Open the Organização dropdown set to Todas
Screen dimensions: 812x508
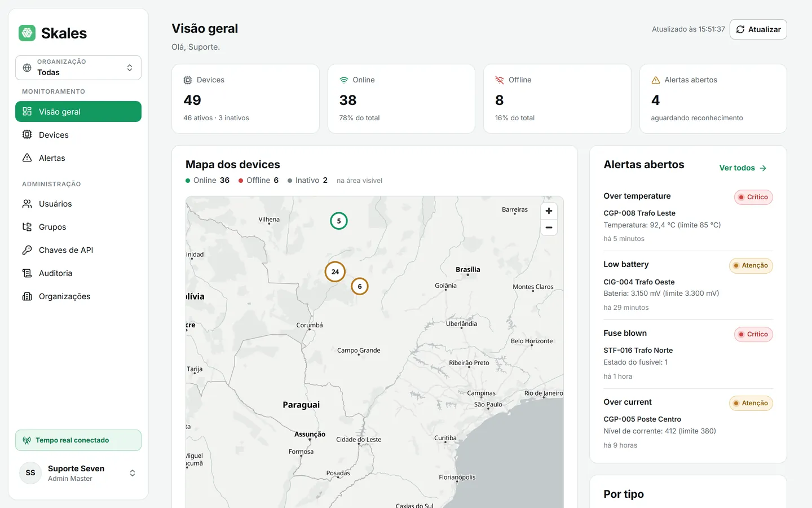(78, 68)
